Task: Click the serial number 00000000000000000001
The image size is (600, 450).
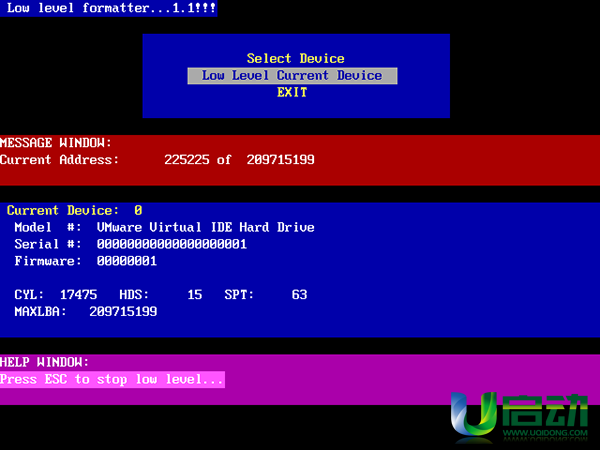Action: click(x=171, y=244)
